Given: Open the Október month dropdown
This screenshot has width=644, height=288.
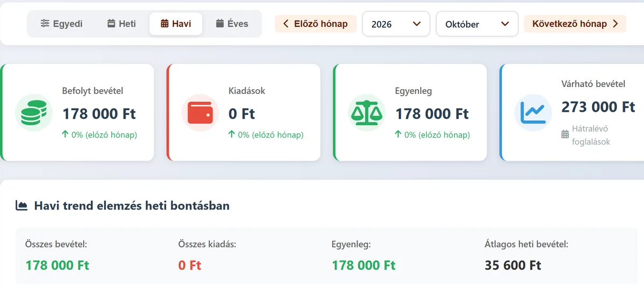Looking at the screenshot, I should click(x=477, y=24).
